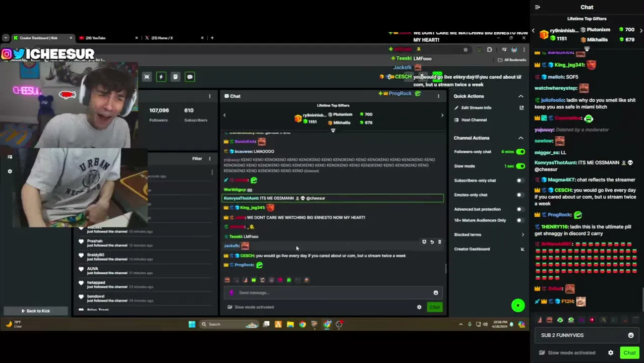This screenshot has width=644, height=363.
Task: Show hidden system tray icons
Action: [x=460, y=324]
